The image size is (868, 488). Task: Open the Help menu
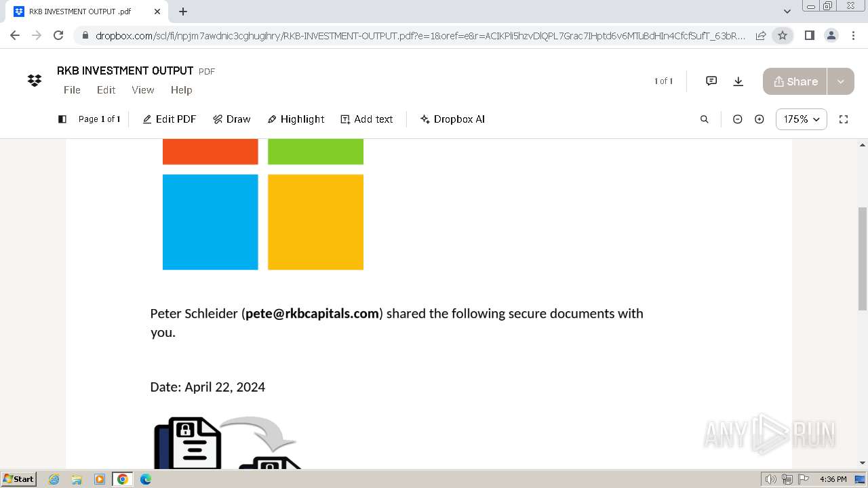tap(181, 89)
